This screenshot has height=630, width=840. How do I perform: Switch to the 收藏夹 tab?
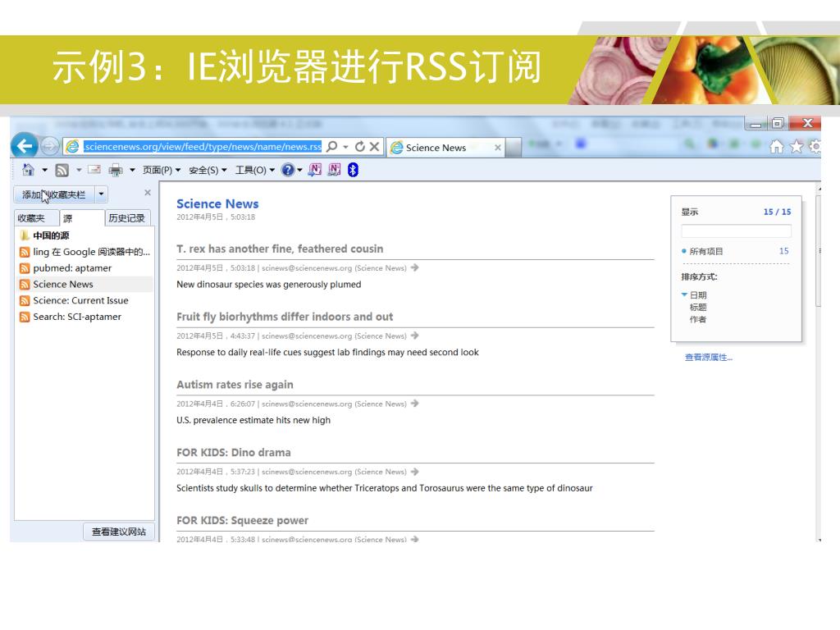tap(36, 218)
